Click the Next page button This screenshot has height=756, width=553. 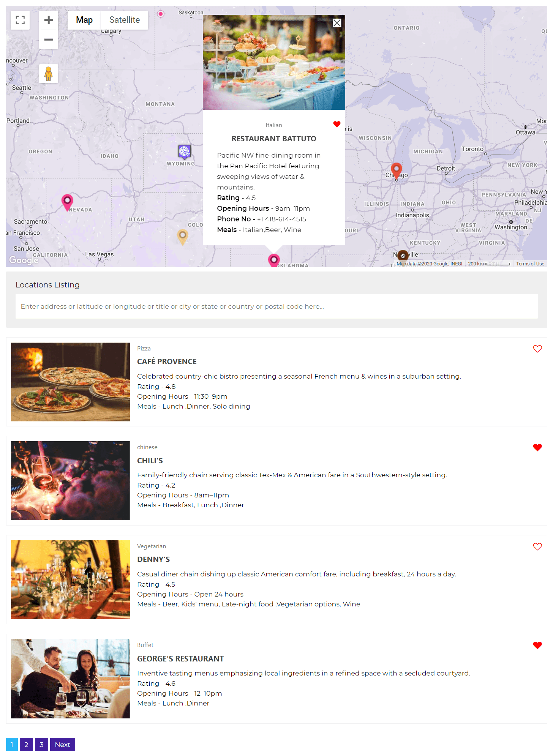pos(63,745)
